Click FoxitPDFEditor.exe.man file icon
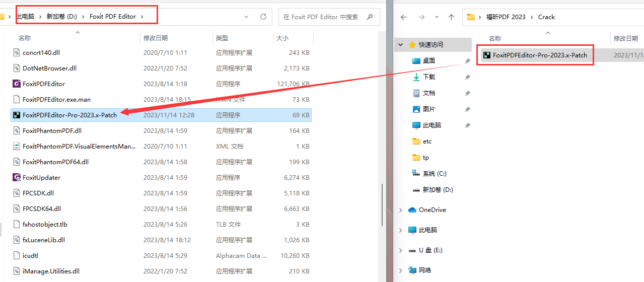Viewport: 644px width, 282px height. pos(16,99)
